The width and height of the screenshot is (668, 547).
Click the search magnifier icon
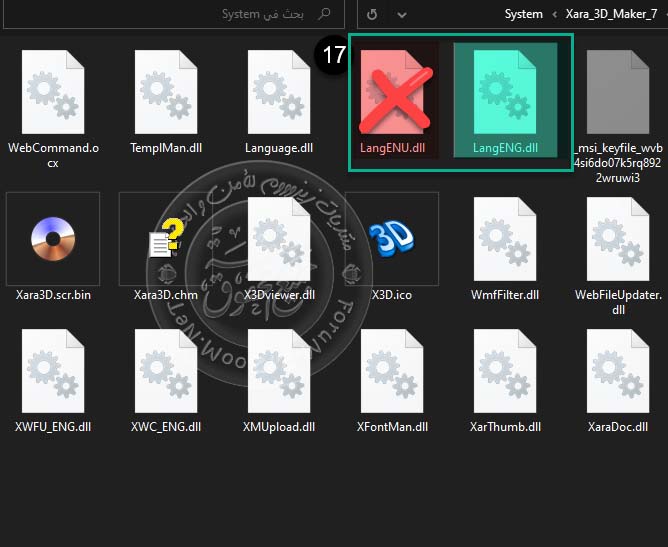click(324, 14)
